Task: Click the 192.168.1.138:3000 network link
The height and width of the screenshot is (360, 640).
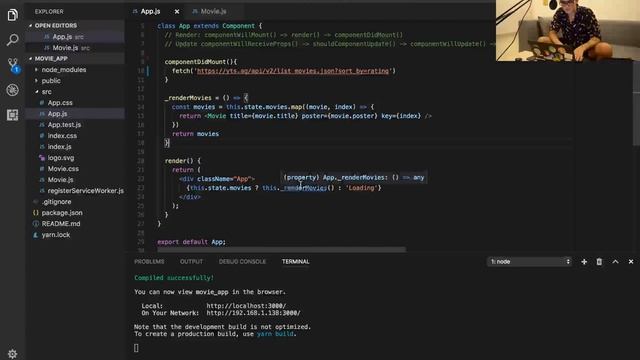Action: [253, 313]
